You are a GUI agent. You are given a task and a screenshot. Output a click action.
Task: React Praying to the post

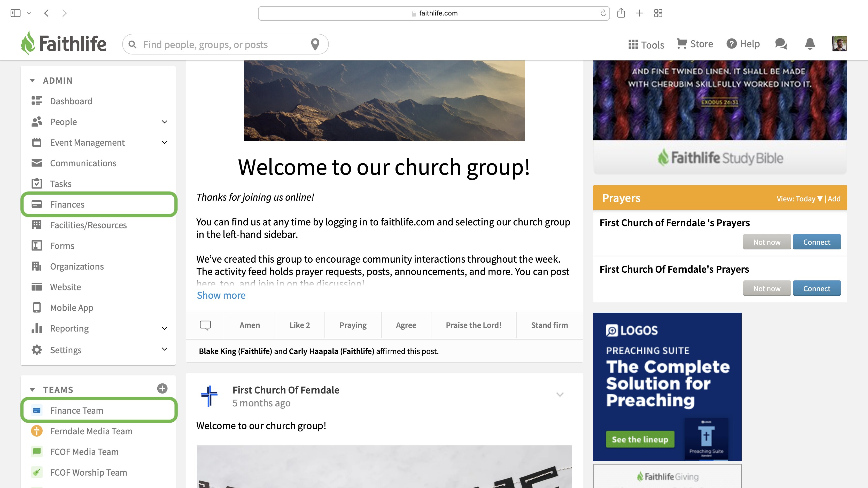point(353,325)
